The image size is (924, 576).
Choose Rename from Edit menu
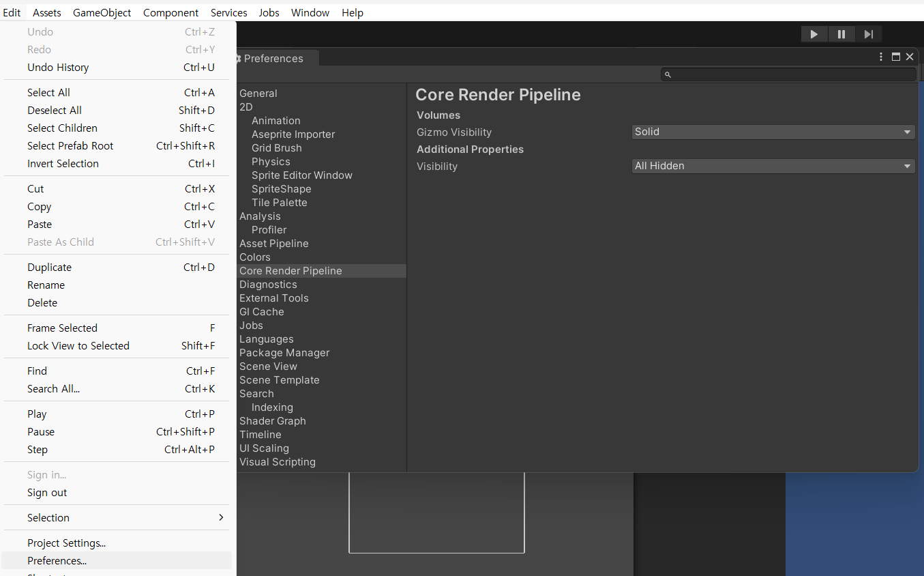[117, 285]
